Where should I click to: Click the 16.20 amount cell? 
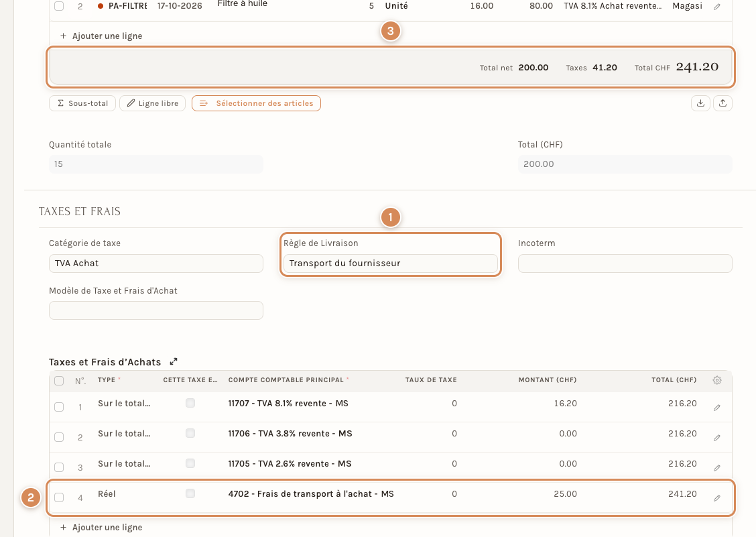(565, 404)
